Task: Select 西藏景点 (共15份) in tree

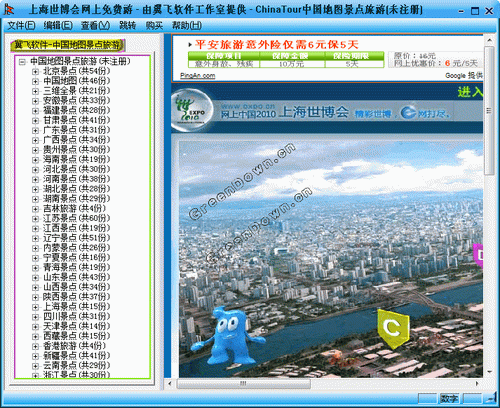Action: click(x=76, y=336)
